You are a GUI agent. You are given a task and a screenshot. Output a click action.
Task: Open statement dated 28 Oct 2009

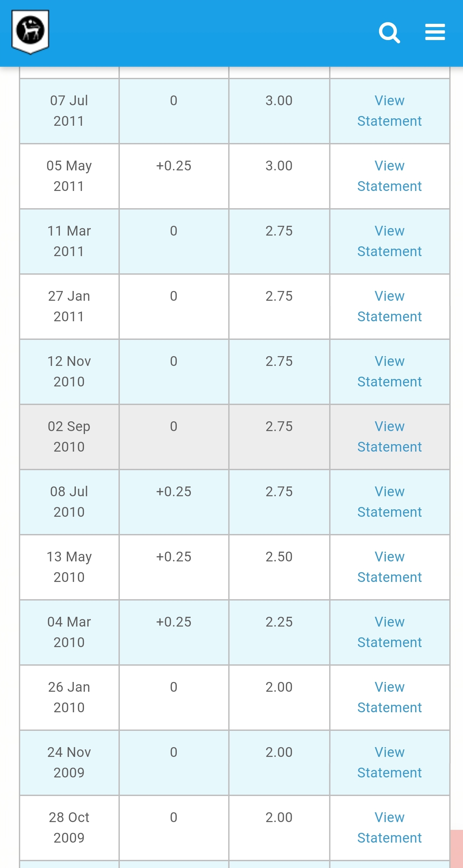coord(389,828)
